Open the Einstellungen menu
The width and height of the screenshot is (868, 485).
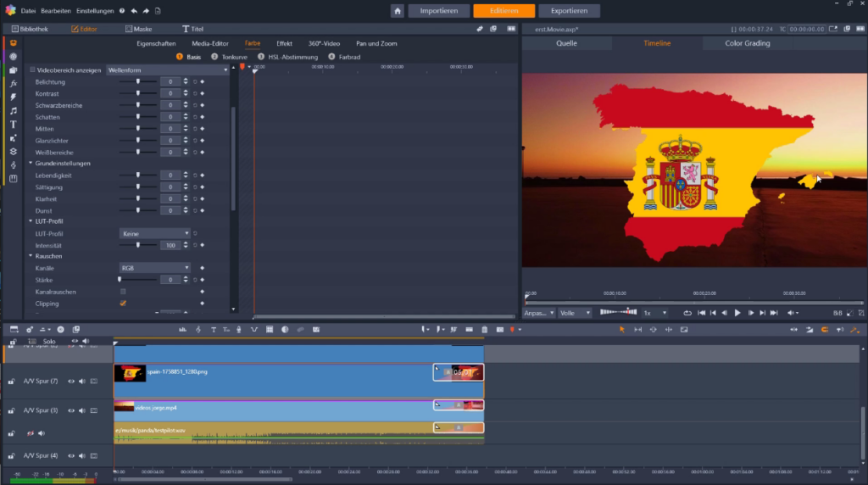point(95,10)
